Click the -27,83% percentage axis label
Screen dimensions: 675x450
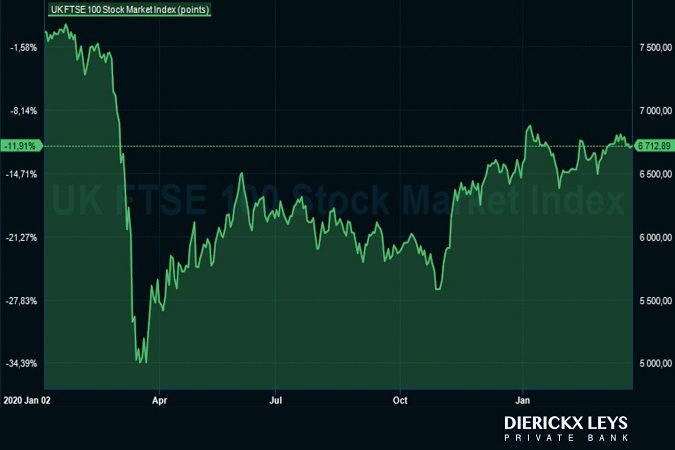22,301
